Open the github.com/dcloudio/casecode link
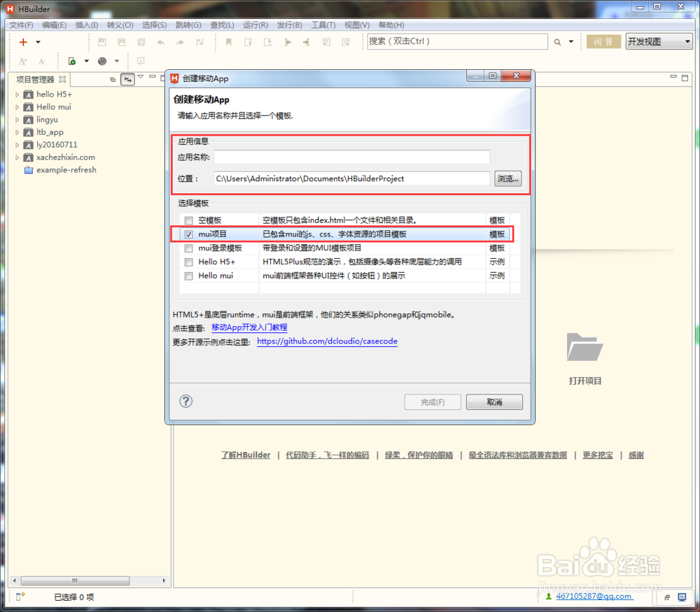The height and width of the screenshot is (612, 700). [327, 341]
